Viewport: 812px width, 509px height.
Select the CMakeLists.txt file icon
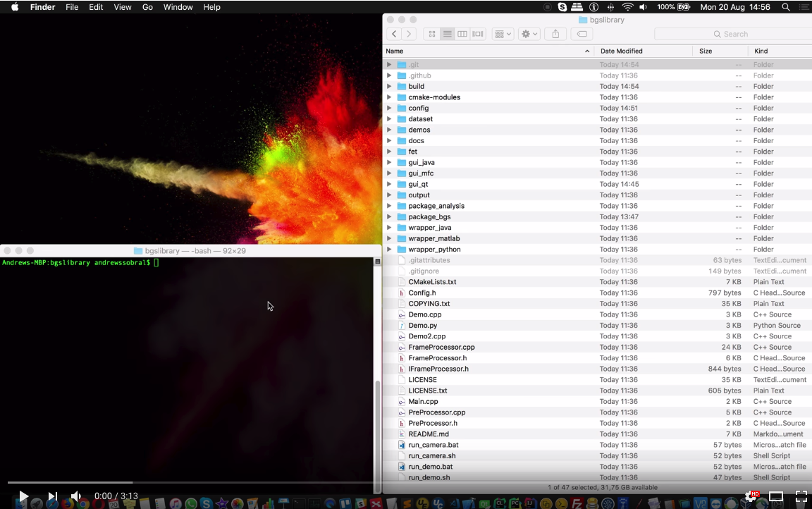401,282
